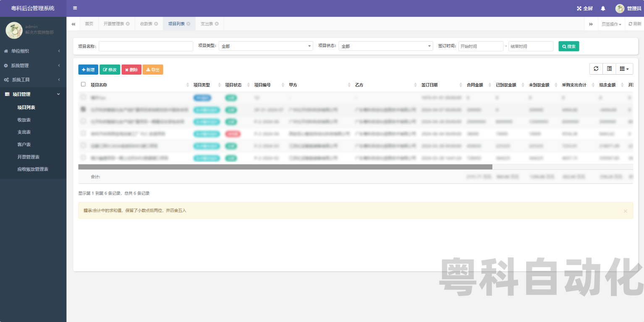Screen dimensions: 644x322
Task: Select the checkbox of the last project row
Action: pyautogui.click(x=83, y=158)
